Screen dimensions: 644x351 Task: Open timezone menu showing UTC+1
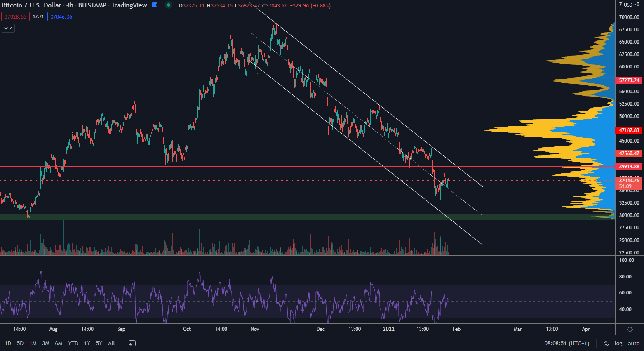click(x=566, y=343)
